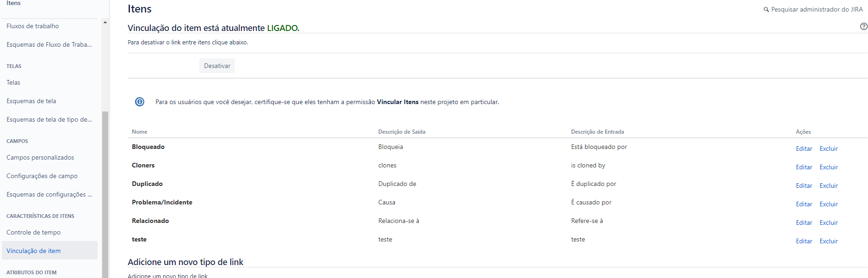
Task: Click the 'Relaciona-se à' cell
Action: click(x=399, y=221)
